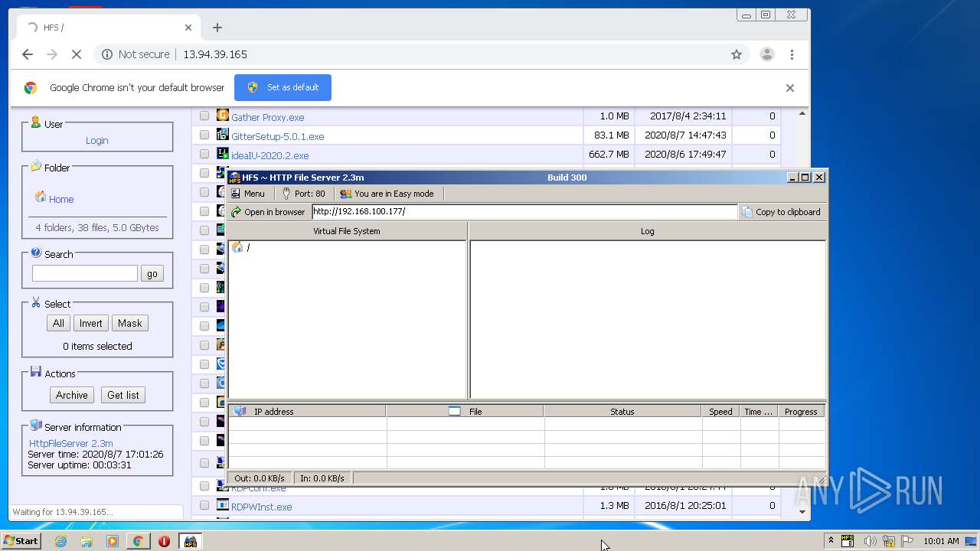This screenshot has width=980, height=551.
Task: Open the volume speaker tray icon
Action: point(870,541)
